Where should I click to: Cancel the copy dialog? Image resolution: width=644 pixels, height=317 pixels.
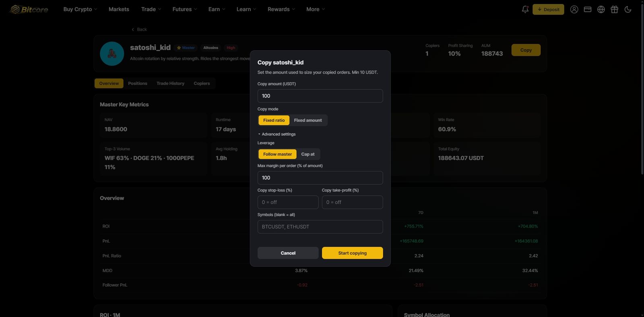coord(288,253)
